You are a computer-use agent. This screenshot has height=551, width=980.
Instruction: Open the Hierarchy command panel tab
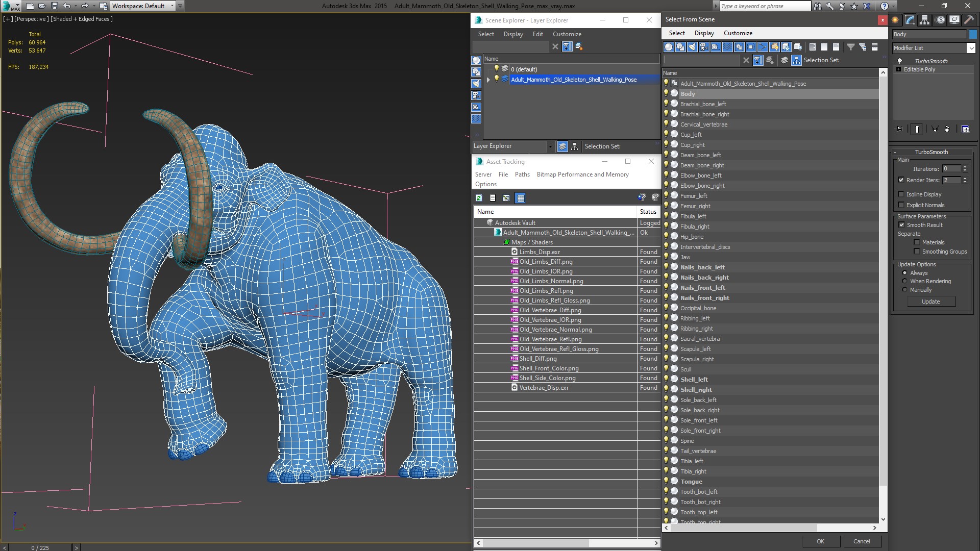pos(925,20)
